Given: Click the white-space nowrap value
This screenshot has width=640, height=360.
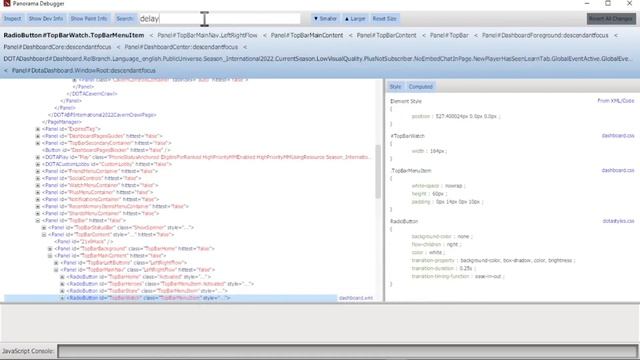Looking at the screenshot, I should [x=453, y=186].
